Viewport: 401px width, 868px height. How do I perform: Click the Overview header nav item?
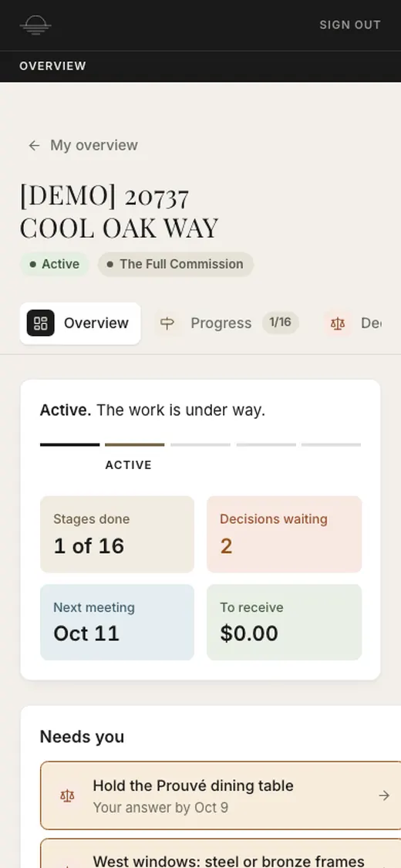52,66
